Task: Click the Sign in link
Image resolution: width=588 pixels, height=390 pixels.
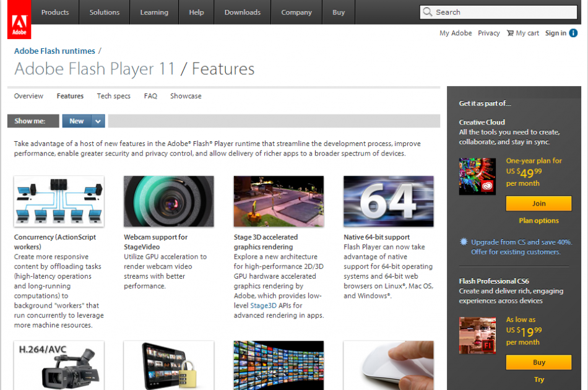Action: (555, 33)
